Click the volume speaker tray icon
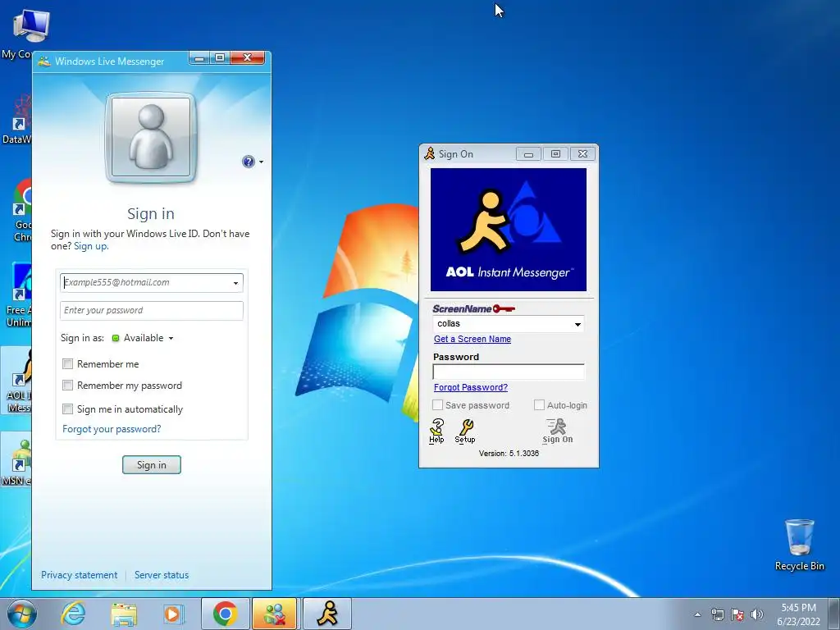Screen dimensions: 840x630 (757, 614)
